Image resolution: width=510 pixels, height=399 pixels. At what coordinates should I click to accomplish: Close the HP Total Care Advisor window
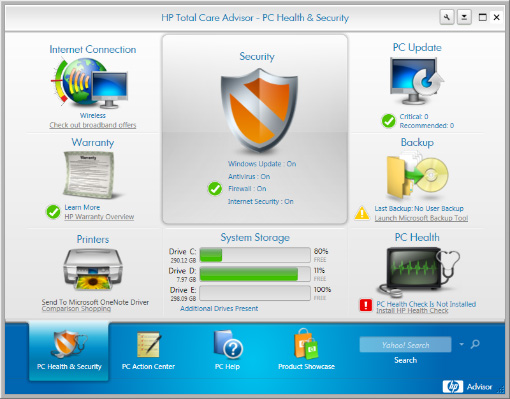pos(496,17)
